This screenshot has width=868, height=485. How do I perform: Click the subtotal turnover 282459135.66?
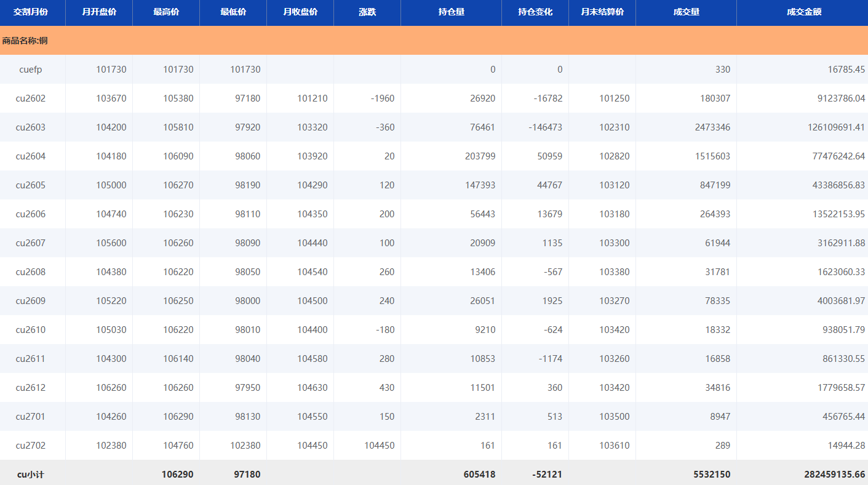[x=834, y=475]
